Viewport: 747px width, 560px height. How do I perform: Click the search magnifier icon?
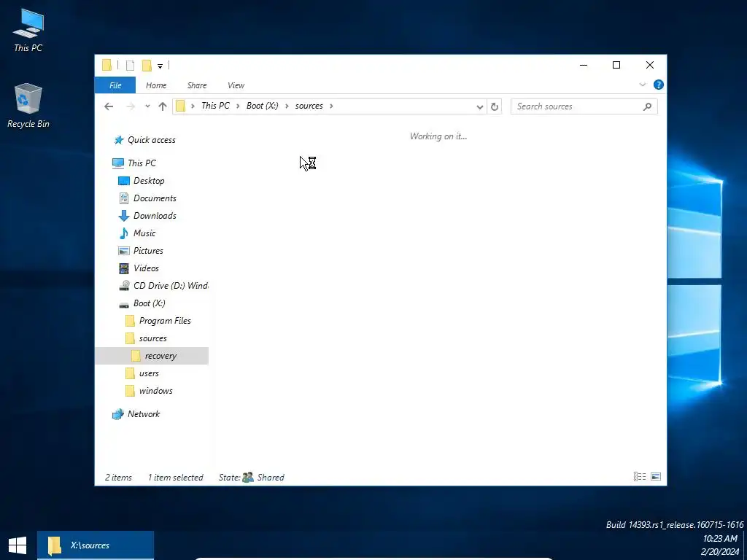coord(647,106)
